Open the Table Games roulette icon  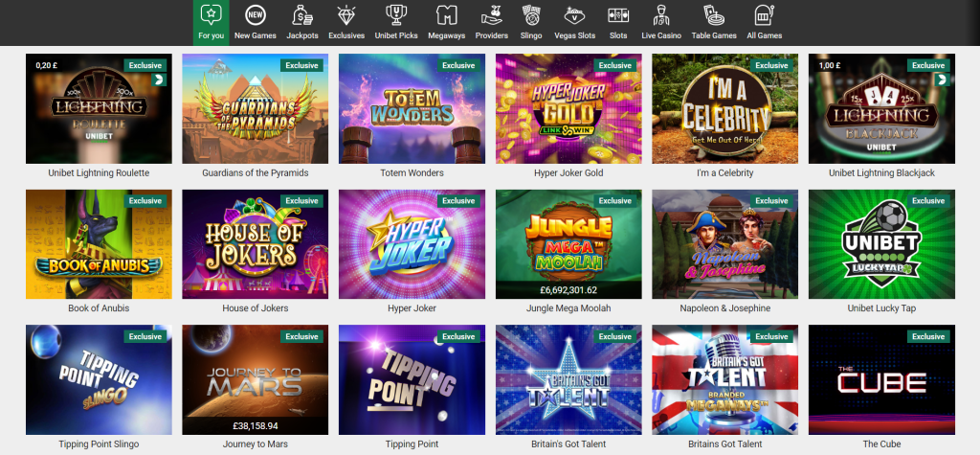pos(714,14)
